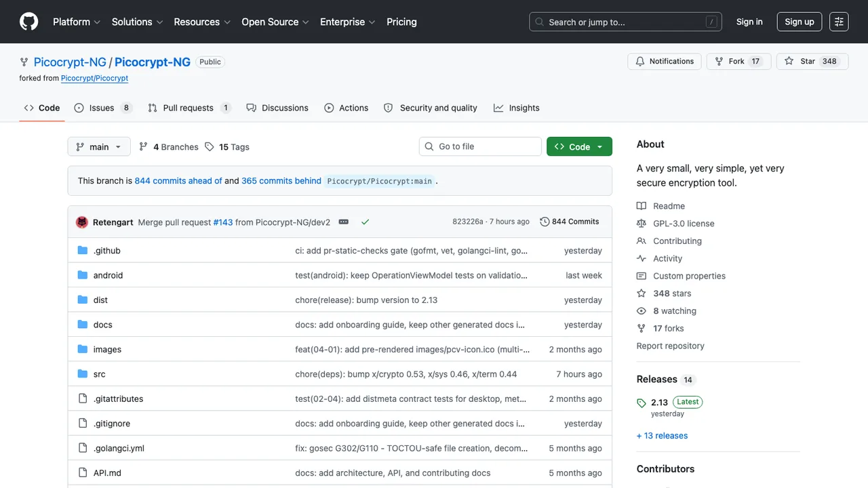Click commit hash 823226a
Viewport: 868px width, 488px height.
[468, 222]
